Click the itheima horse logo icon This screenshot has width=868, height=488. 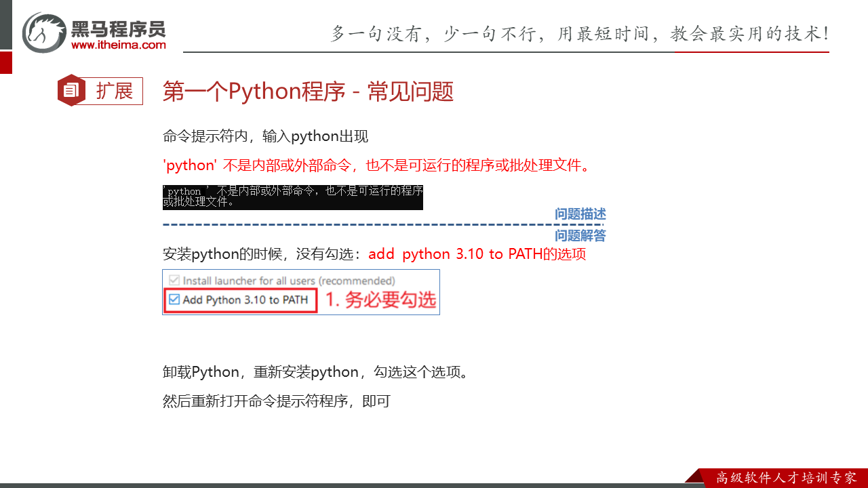tap(44, 32)
